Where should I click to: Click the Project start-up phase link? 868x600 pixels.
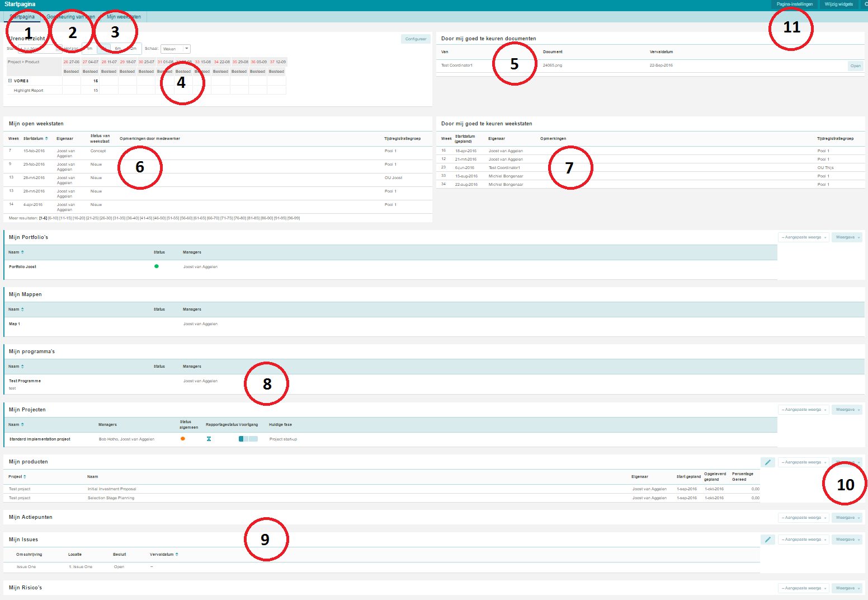[x=283, y=439]
